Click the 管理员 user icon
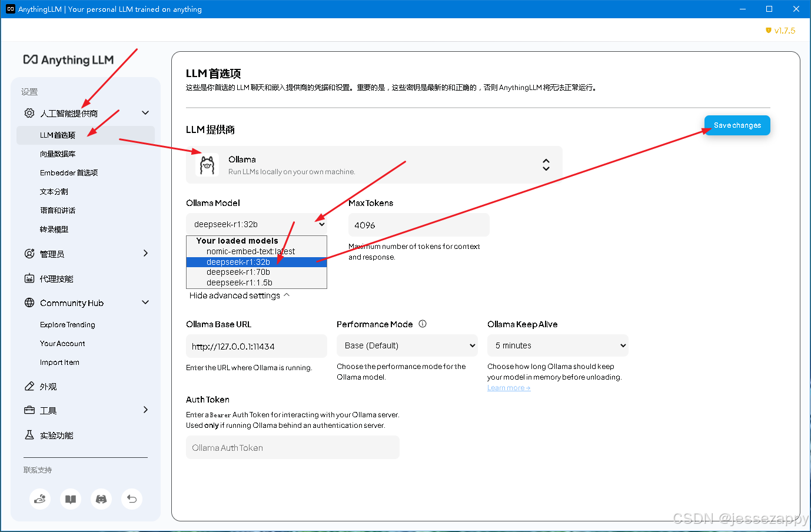Screen dimensions: 811x532 29,254
